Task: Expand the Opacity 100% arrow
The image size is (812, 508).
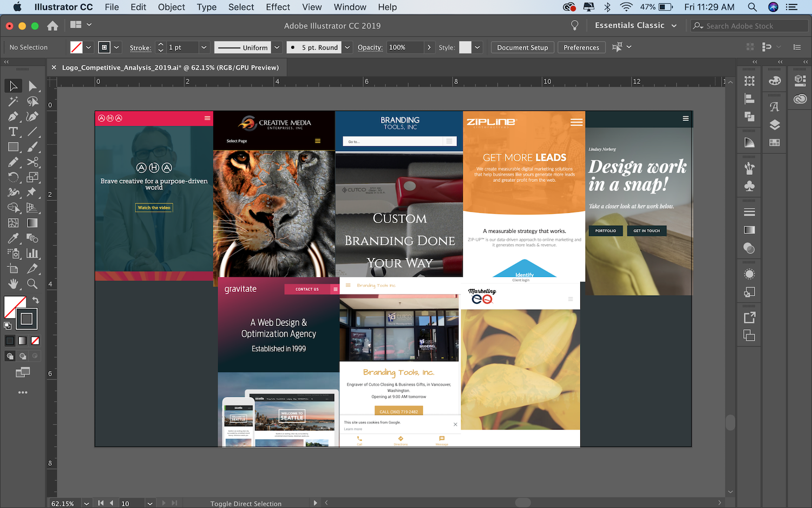Action: tap(429, 47)
